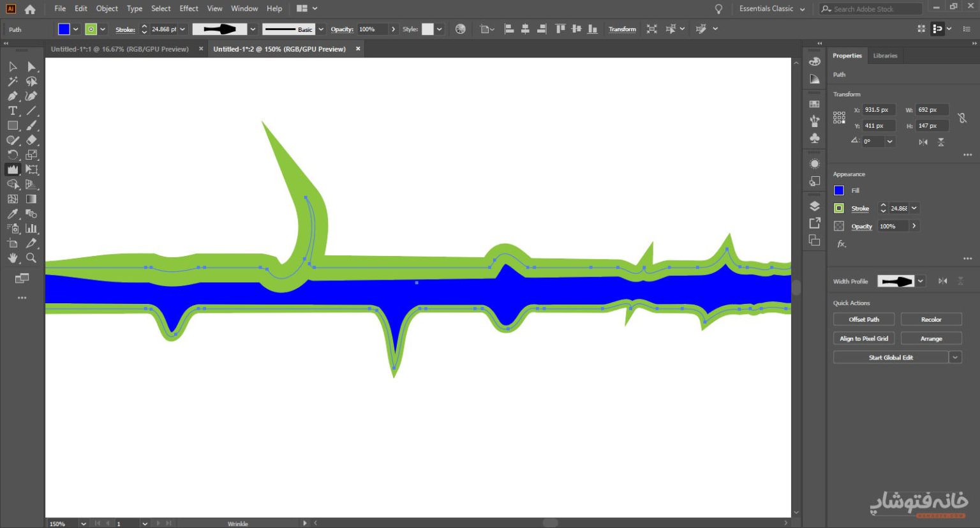Select the Eraser tool
The image size is (980, 528).
pos(31,140)
